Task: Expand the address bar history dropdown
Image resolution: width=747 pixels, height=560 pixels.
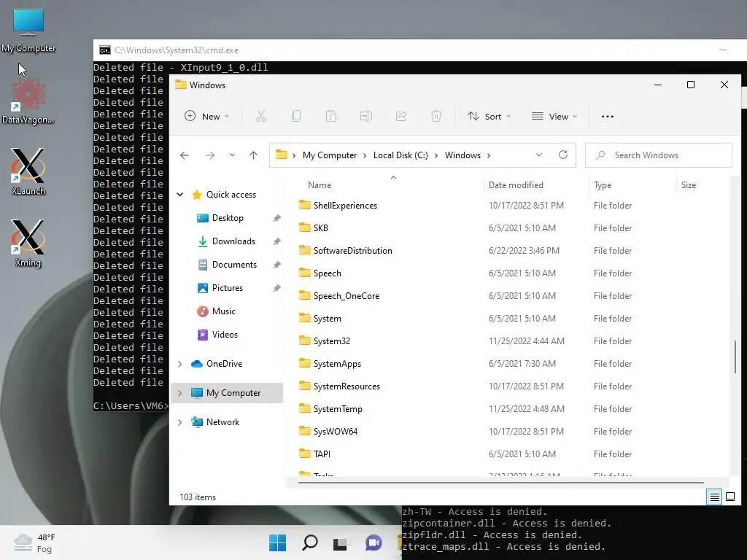Action: (x=539, y=155)
